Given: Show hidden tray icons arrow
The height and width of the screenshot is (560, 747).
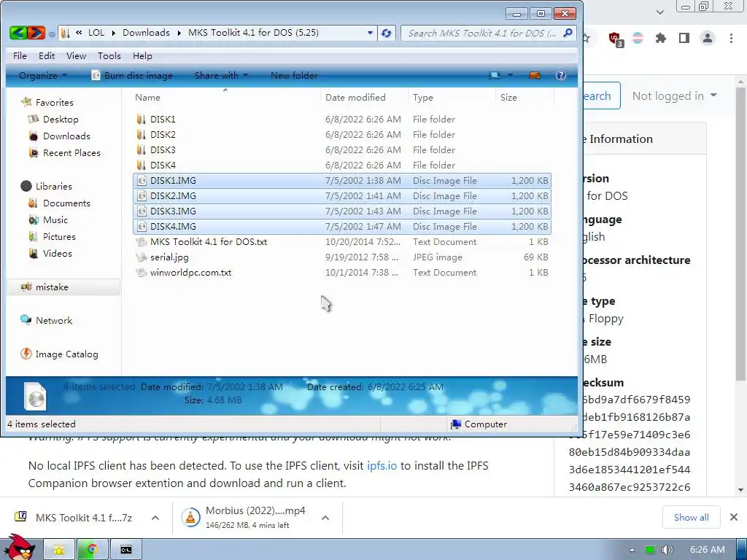Looking at the screenshot, I should point(632,550).
